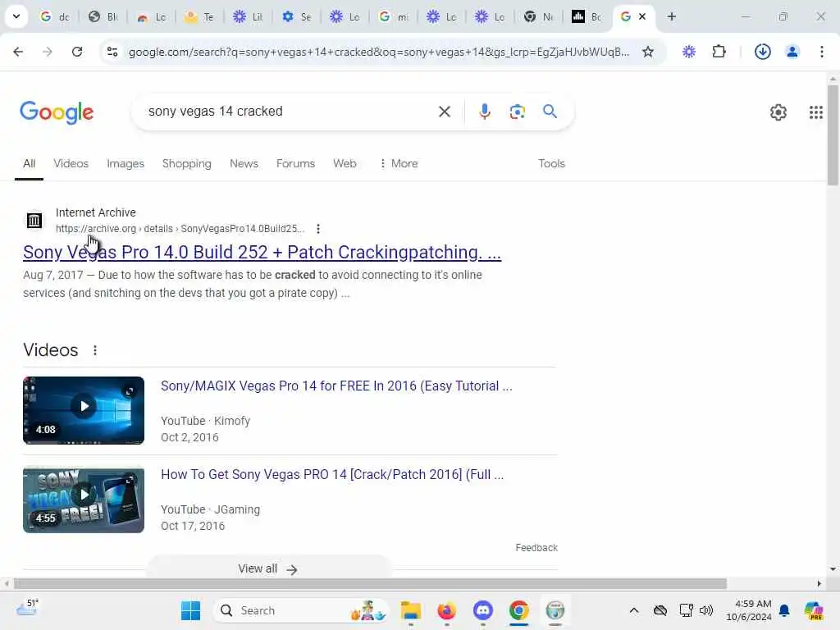
Task: Click View all videos button
Action: 268,568
